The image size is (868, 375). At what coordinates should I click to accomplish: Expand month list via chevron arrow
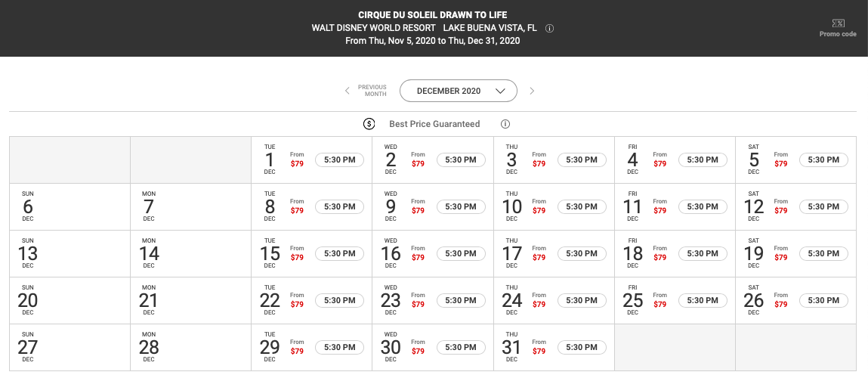pos(500,91)
